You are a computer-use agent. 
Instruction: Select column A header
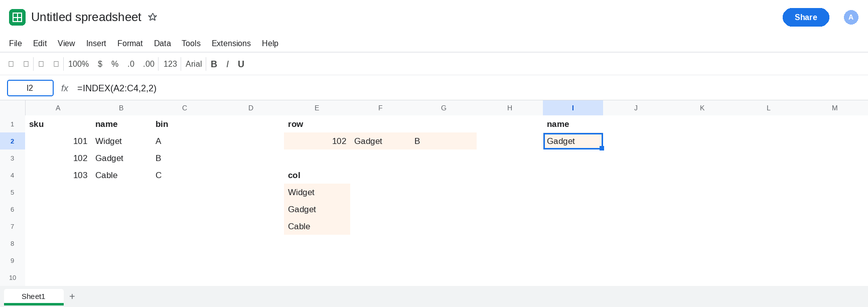[x=58, y=108]
